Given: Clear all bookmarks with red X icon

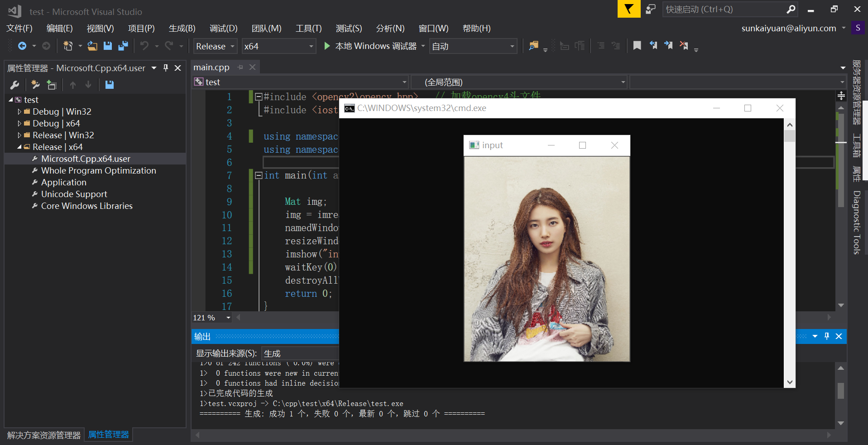Looking at the screenshot, I should tap(684, 45).
